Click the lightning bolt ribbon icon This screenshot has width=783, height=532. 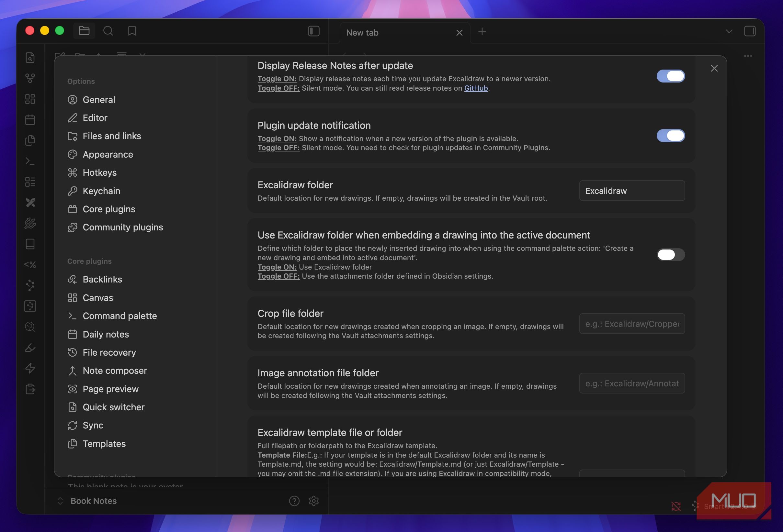(30, 368)
